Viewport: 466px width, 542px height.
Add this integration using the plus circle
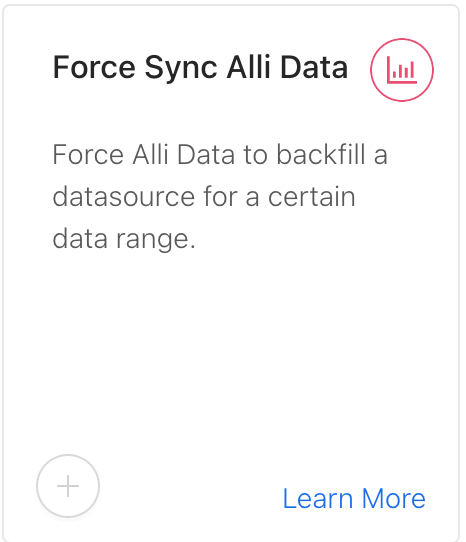[68, 486]
